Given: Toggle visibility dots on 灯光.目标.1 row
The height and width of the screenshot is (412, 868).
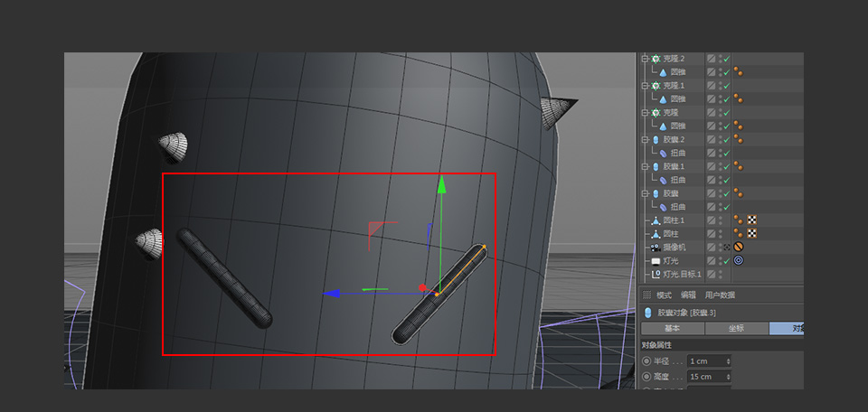Looking at the screenshot, I should (x=721, y=275).
